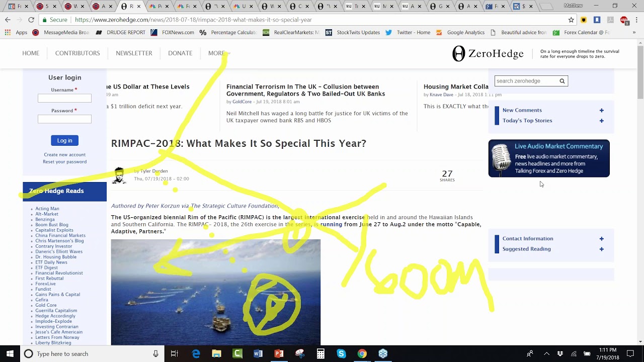Viewport: 644px width, 362px height.
Task: Open Dr. Housing Bubble sidebar link
Action: tap(56, 257)
